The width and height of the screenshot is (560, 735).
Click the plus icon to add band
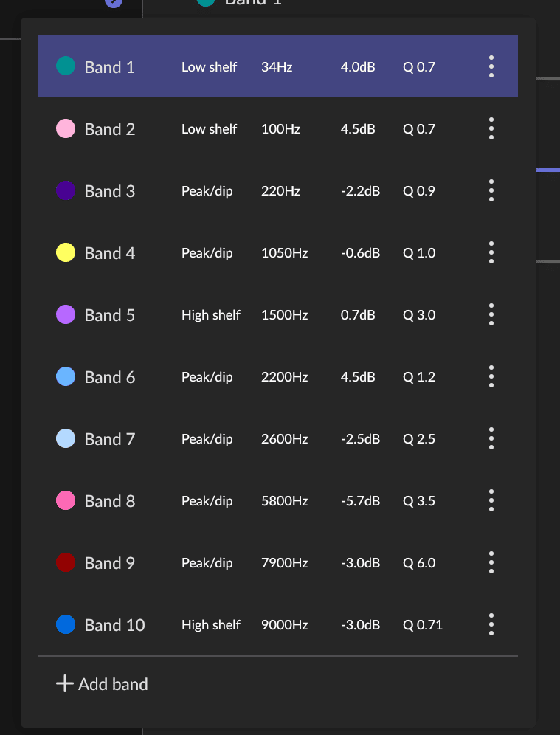65,684
